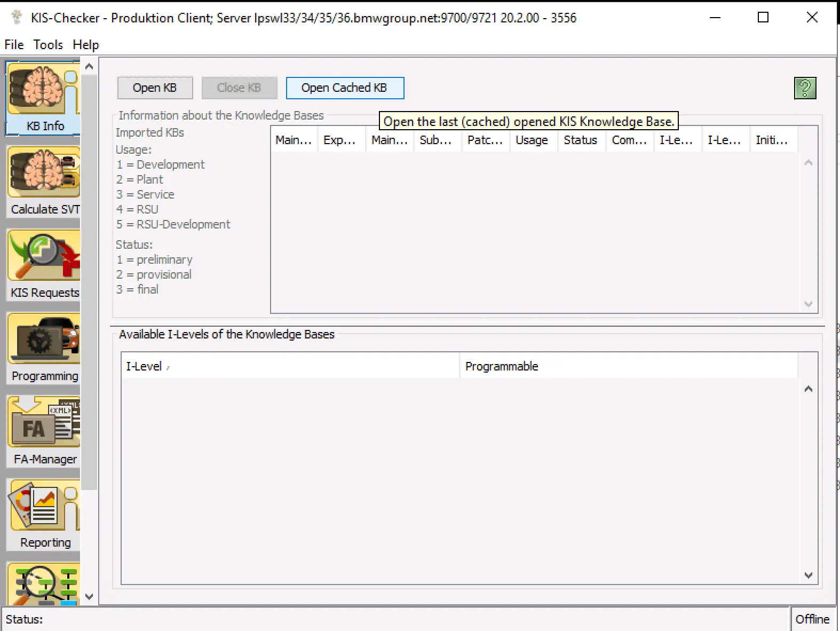Click the Offline status indicator
840x631 pixels.
coord(812,619)
